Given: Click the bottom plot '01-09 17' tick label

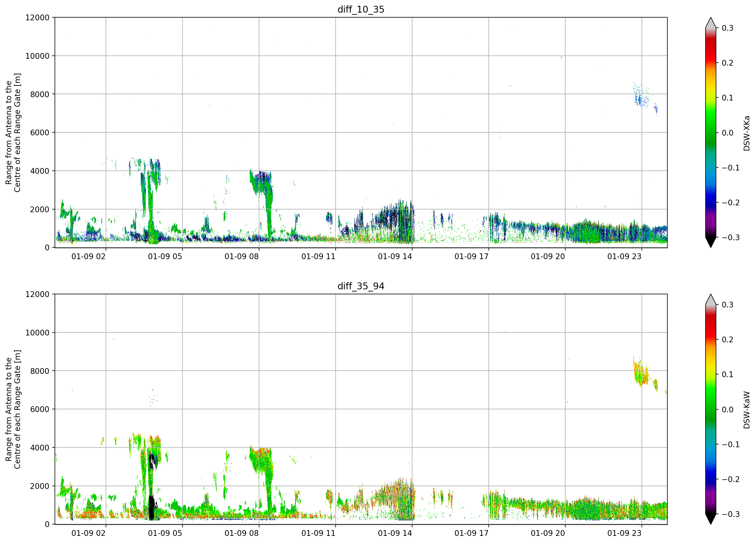Looking at the screenshot, I should (471, 533).
